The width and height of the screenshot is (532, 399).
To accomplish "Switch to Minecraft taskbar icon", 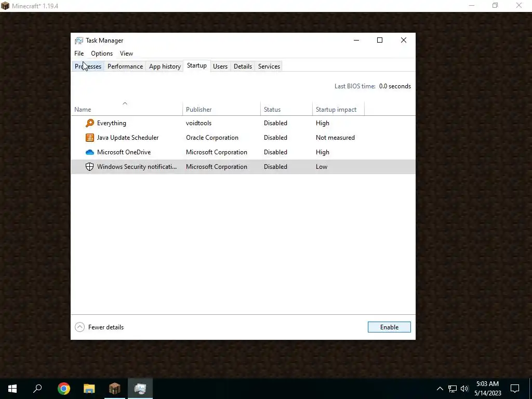I will click(115, 389).
